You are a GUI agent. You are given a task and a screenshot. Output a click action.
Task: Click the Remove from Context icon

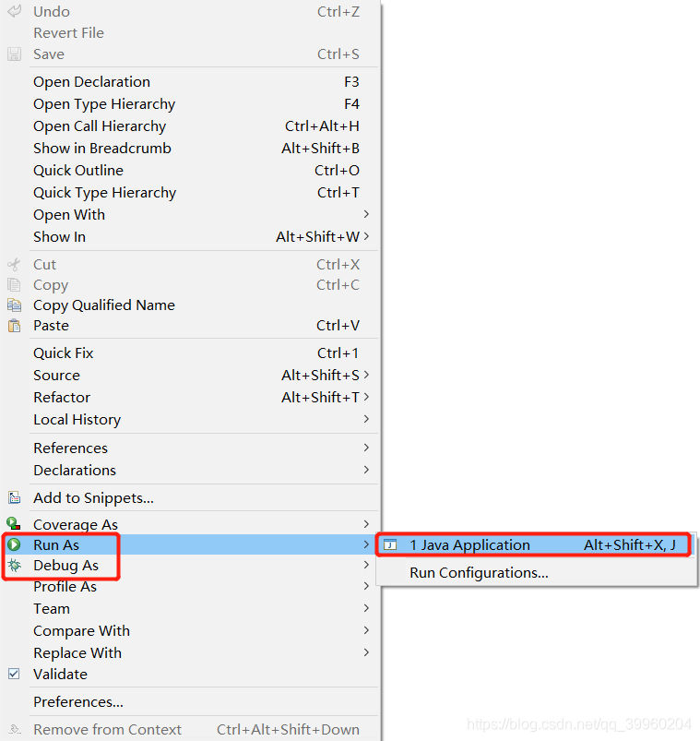pyautogui.click(x=15, y=730)
